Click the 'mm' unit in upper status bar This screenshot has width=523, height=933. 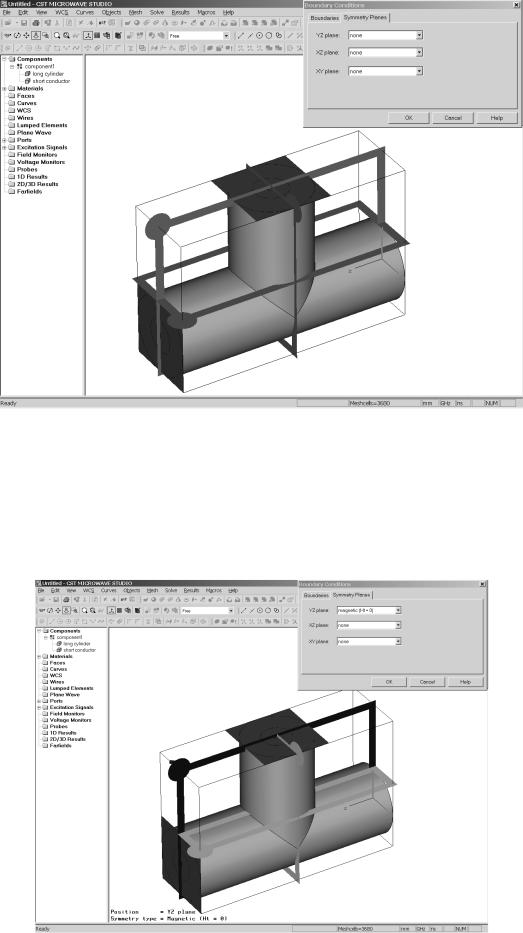427,403
